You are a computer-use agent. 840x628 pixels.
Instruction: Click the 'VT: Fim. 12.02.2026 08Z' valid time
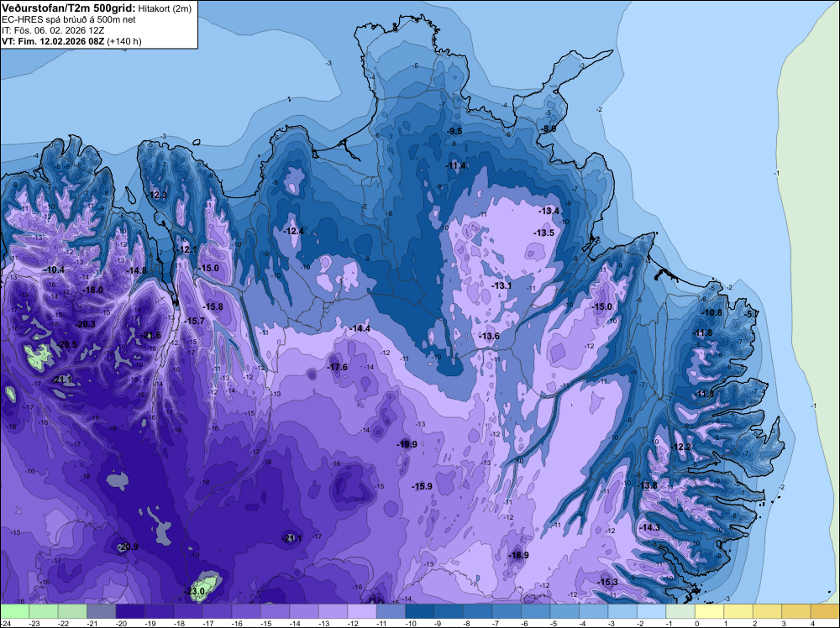click(54, 41)
